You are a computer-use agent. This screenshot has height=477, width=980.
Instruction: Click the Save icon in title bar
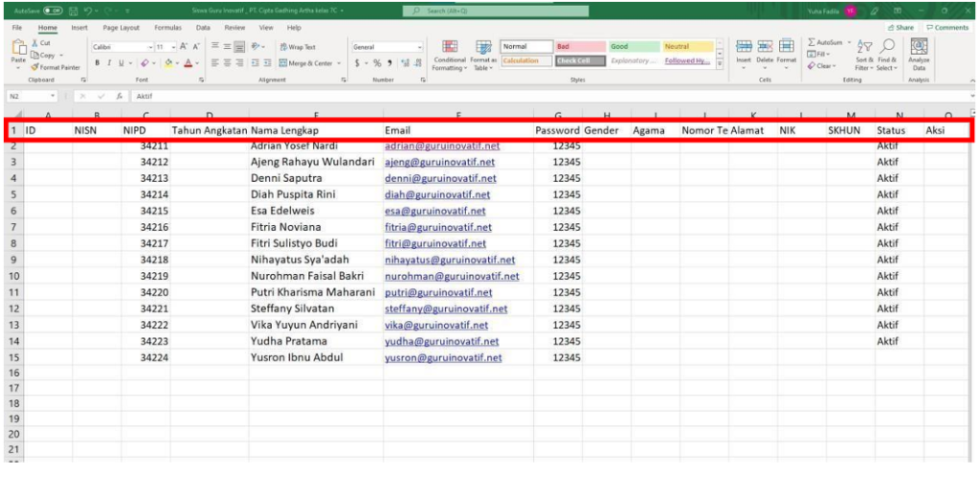click(73, 11)
